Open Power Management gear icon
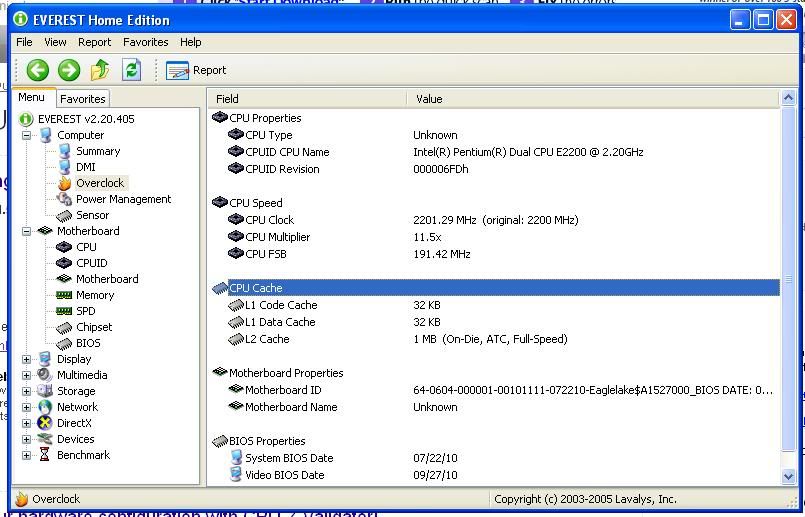 coord(64,199)
